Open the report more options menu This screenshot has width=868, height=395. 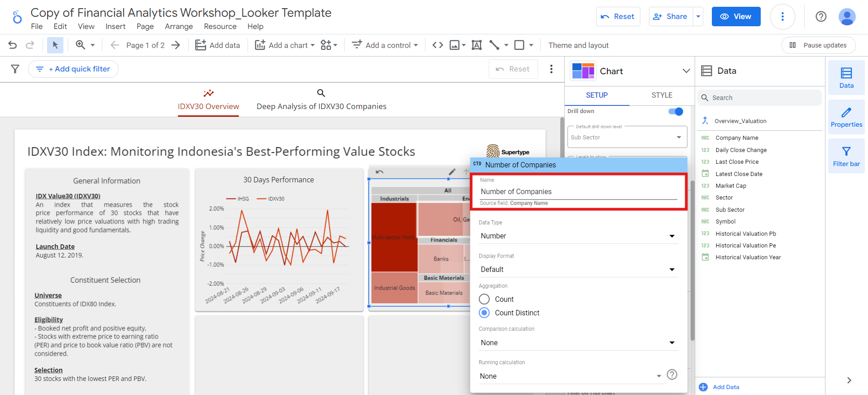point(782,17)
